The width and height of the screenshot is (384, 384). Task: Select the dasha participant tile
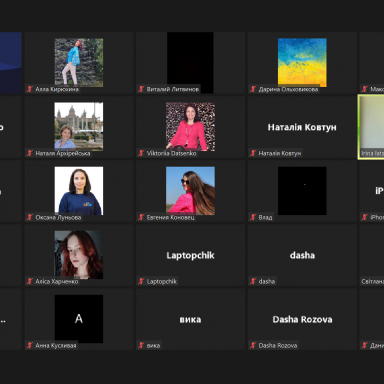click(302, 255)
